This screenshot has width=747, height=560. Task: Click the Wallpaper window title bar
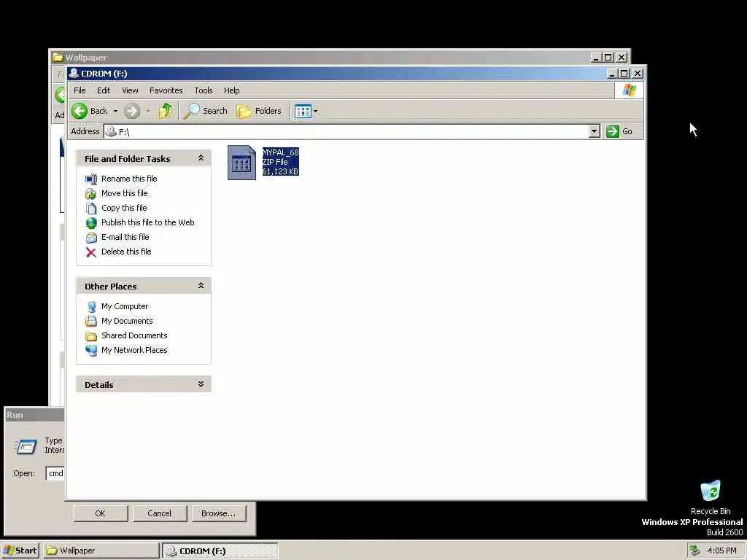(x=320, y=57)
